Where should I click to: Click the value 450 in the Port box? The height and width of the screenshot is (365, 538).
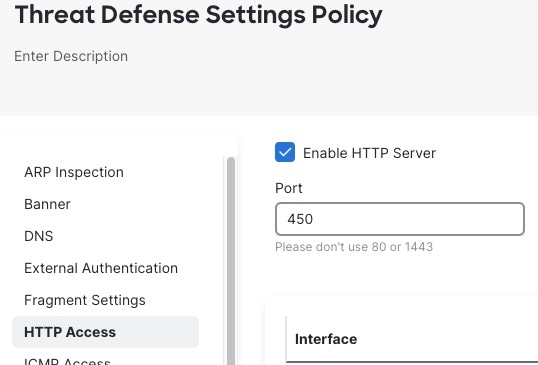(300, 219)
